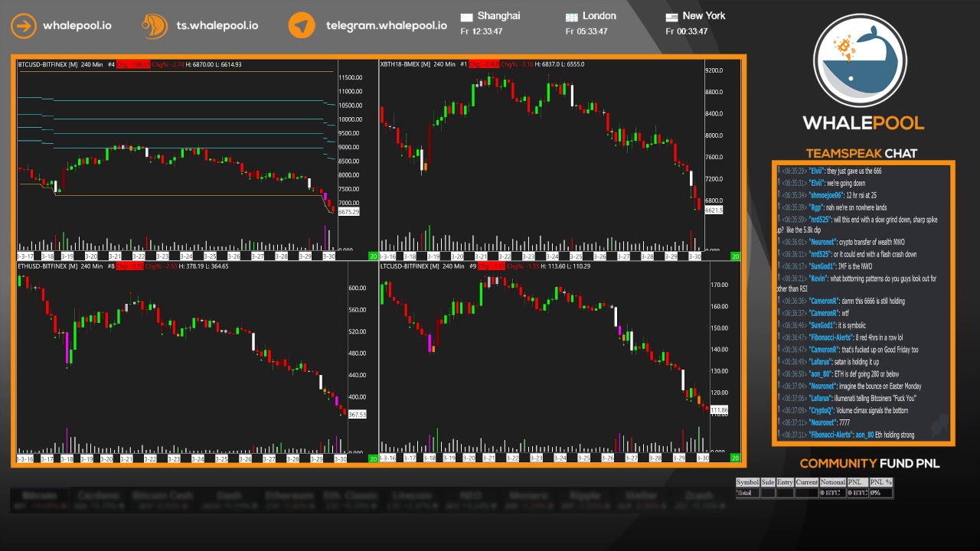The image size is (980, 551).
Task: Click 240 Min interval on LTCUSD chart
Action: (x=454, y=266)
